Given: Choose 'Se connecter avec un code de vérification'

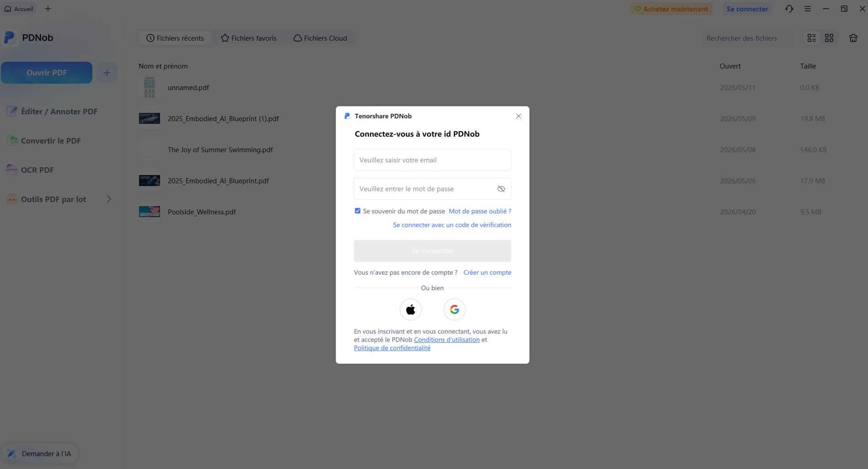Looking at the screenshot, I should [x=452, y=225].
